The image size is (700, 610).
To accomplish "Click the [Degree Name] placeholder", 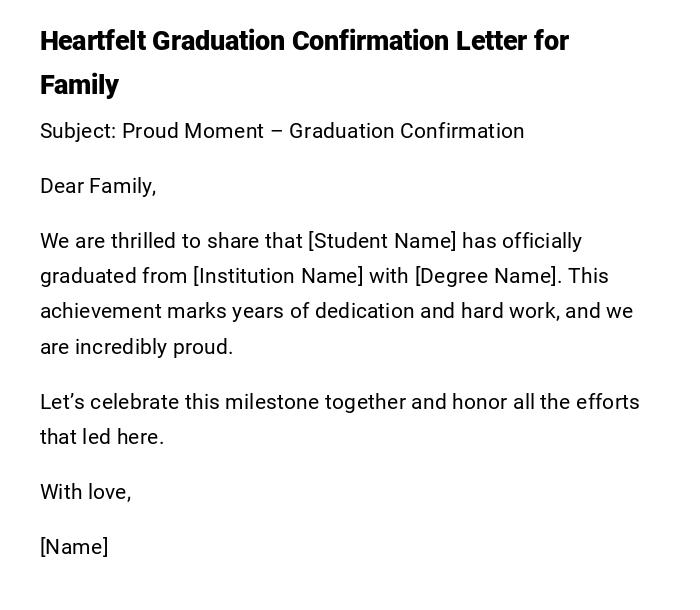I will [485, 276].
